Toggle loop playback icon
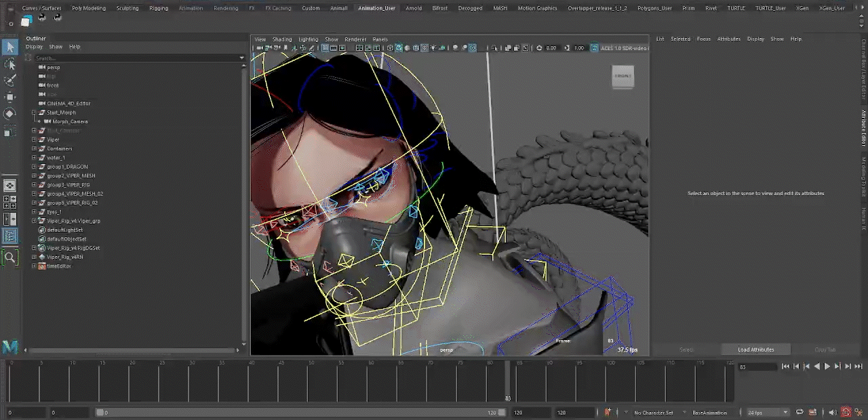This screenshot has height=420, width=868. (x=800, y=413)
